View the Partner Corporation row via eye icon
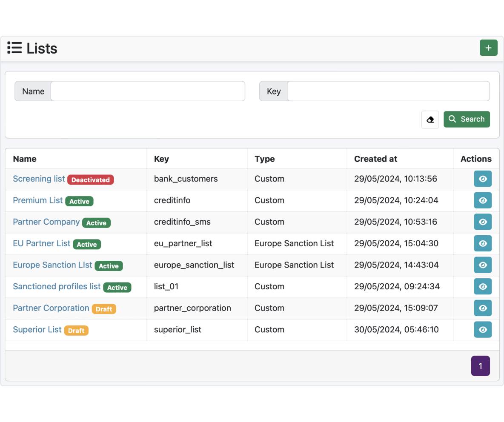The image size is (504, 422). coord(482,308)
